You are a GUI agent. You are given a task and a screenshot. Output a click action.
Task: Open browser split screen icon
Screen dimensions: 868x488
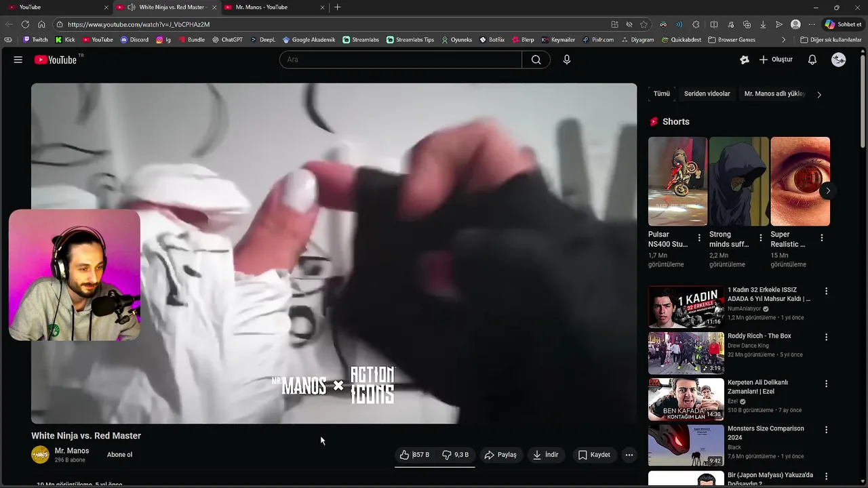click(x=714, y=24)
